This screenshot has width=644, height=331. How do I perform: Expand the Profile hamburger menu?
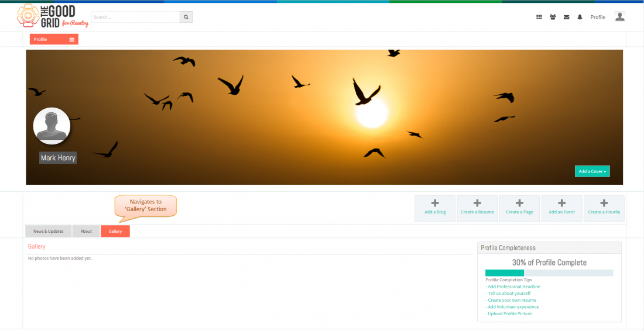tap(72, 39)
